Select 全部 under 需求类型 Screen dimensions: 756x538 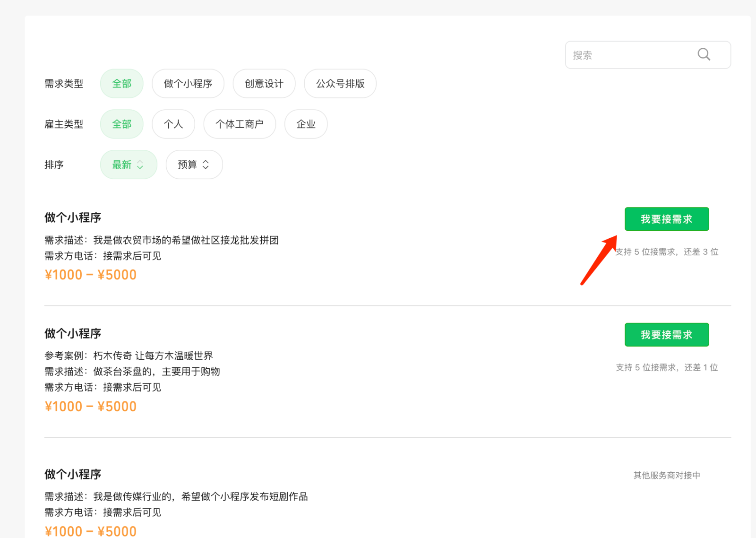click(x=122, y=84)
